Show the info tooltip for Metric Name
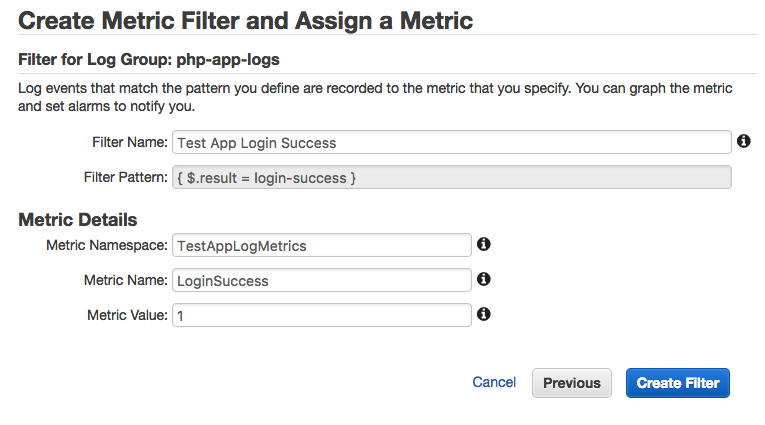The width and height of the screenshot is (765, 425). [484, 280]
